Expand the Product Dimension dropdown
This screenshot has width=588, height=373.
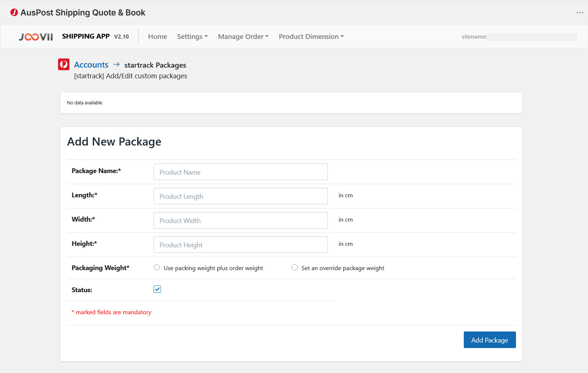click(x=311, y=37)
